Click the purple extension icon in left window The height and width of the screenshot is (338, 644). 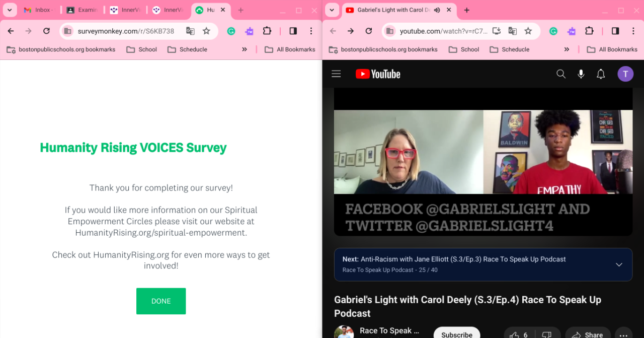249,31
